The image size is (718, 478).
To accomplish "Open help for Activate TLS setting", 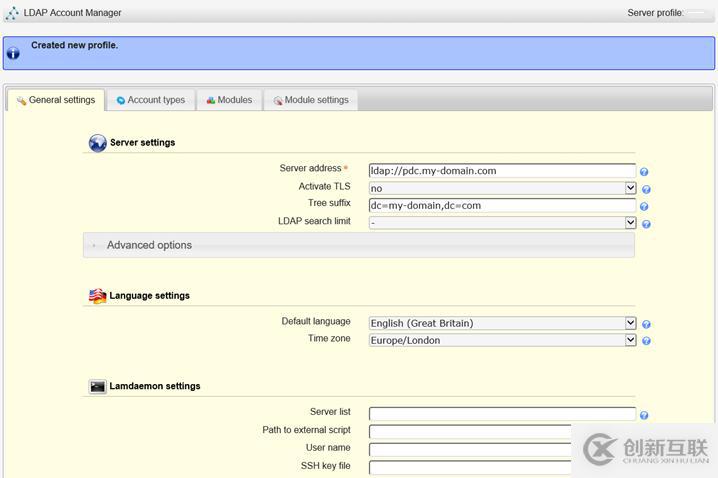I will pos(646,189).
